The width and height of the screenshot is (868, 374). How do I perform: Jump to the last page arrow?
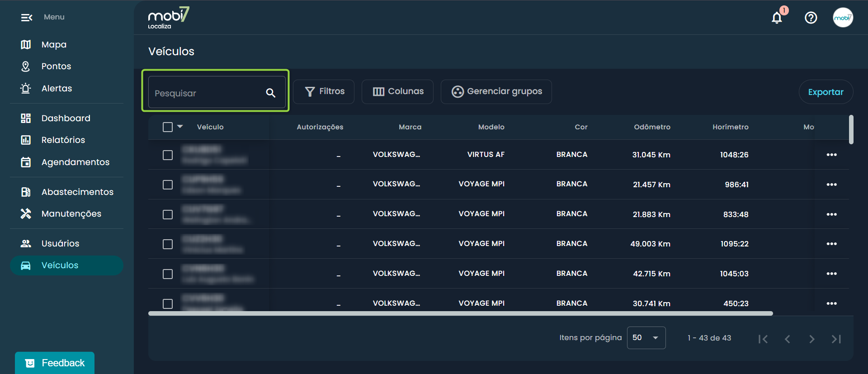coord(836,339)
